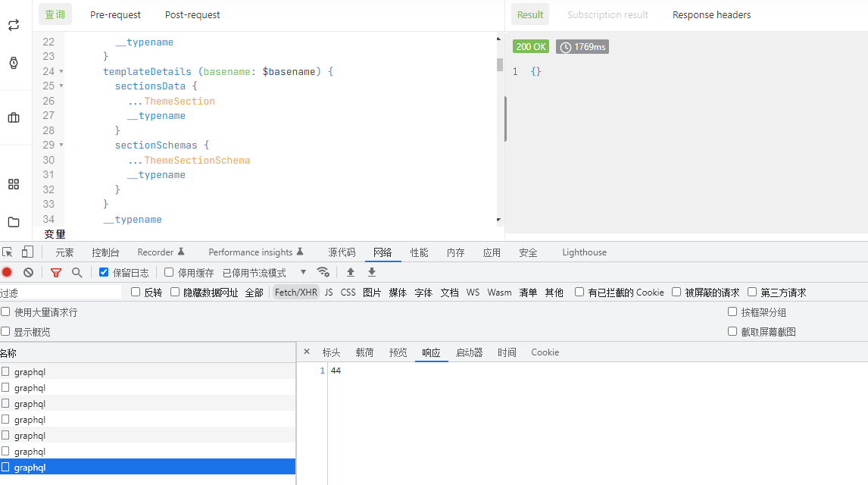Click the 过滤 filter input field
Viewport: 868px width, 485px height.
coord(61,293)
